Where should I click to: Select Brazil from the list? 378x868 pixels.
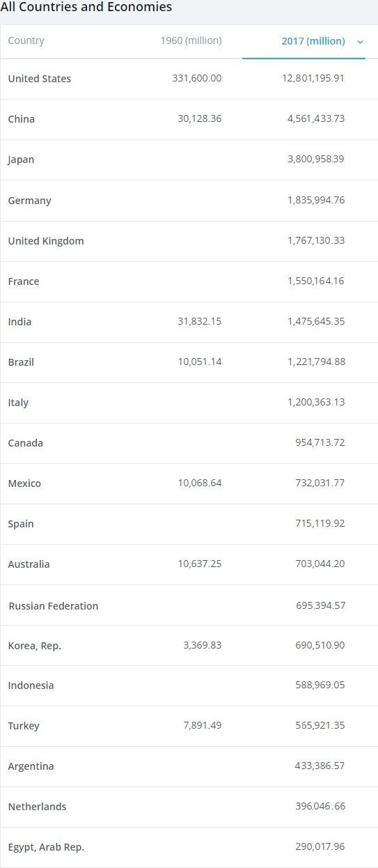coord(21,362)
